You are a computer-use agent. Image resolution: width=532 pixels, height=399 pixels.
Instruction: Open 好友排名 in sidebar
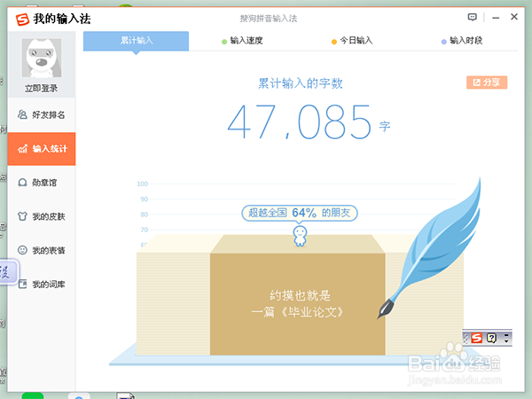[x=42, y=114]
